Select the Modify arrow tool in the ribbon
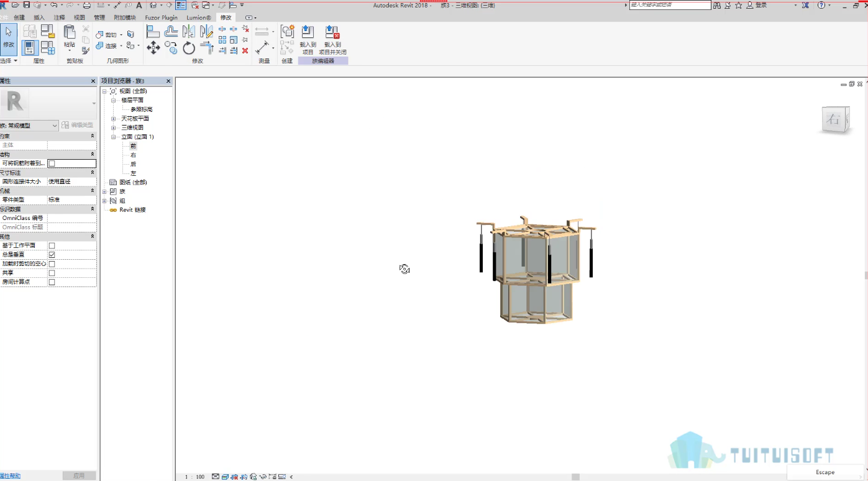Viewport: 868px width, 481px height. [8, 39]
